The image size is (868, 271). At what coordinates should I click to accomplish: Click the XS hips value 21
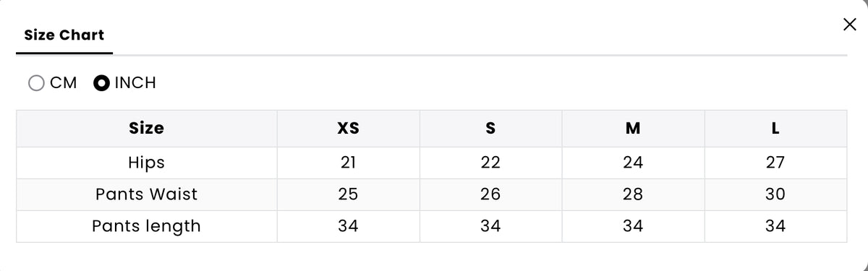coord(348,163)
